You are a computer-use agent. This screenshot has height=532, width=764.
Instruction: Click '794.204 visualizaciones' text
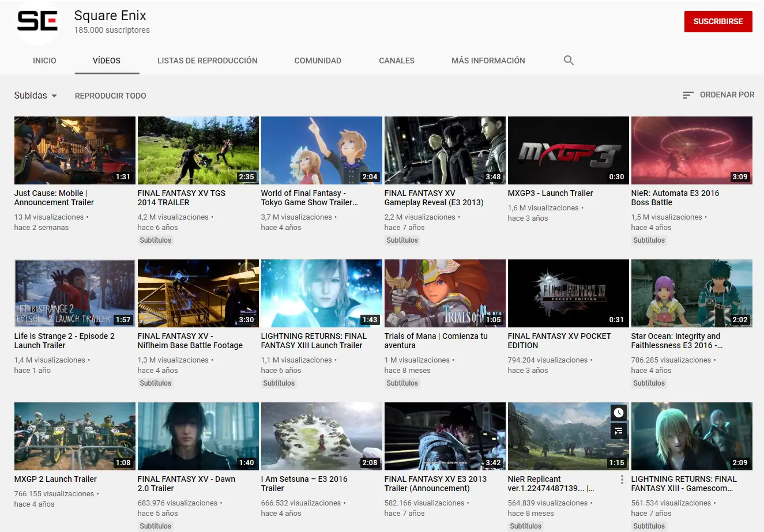548,360
